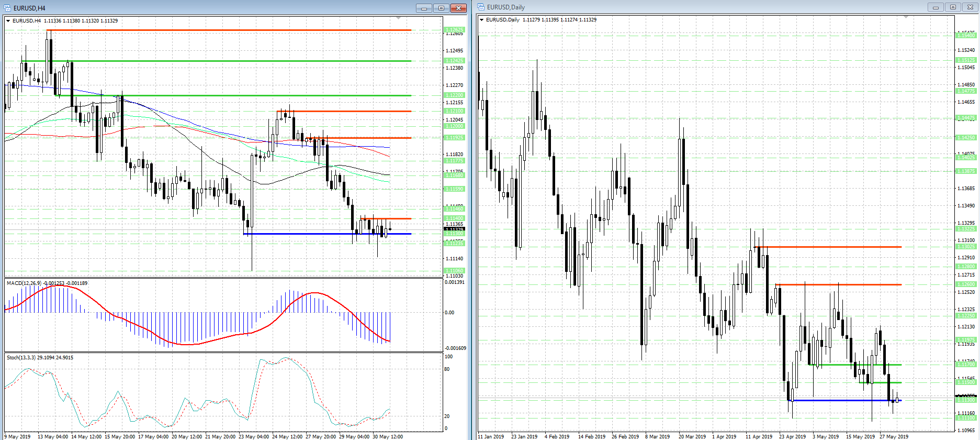The height and width of the screenshot is (440, 980).
Task: Maximize the EURUSD,H4 chart window
Action: click(x=441, y=8)
